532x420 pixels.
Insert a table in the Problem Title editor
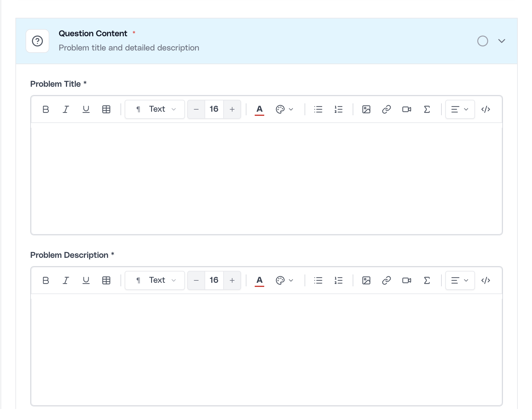106,109
